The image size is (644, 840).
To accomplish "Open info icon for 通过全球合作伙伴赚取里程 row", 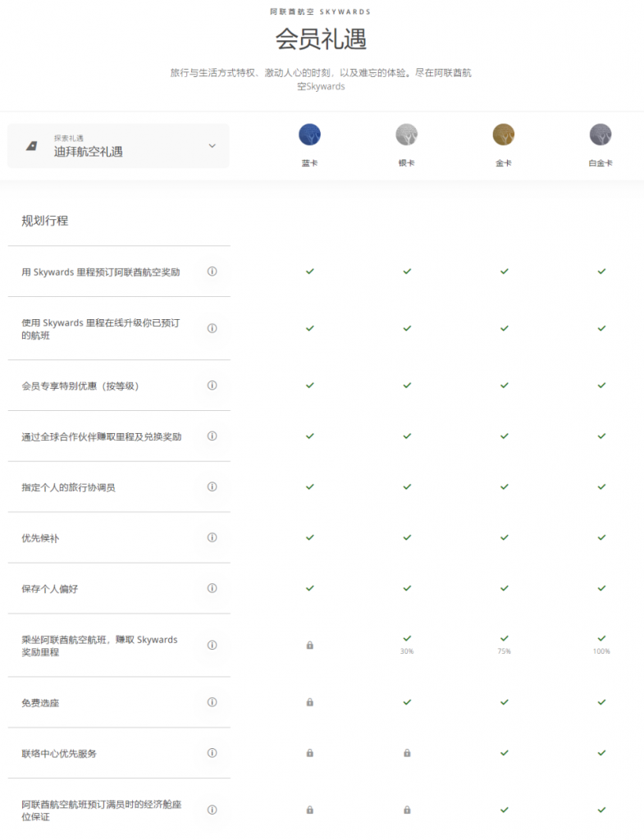I will [x=212, y=436].
